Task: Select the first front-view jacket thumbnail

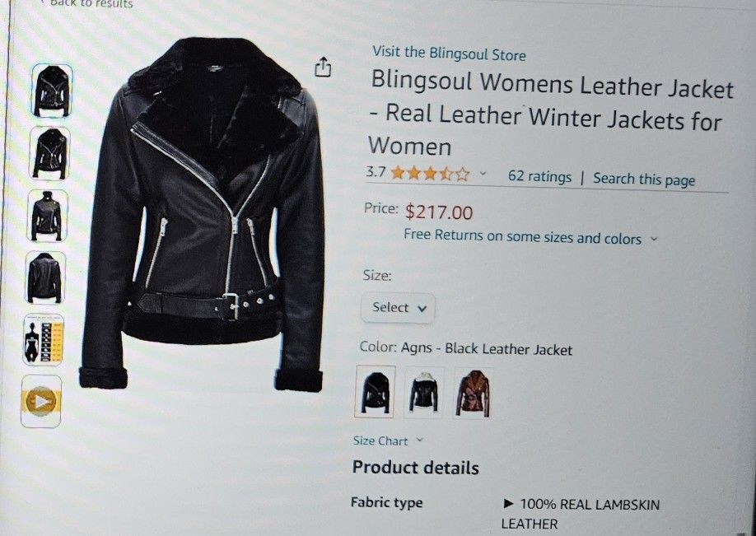Action: (x=52, y=90)
